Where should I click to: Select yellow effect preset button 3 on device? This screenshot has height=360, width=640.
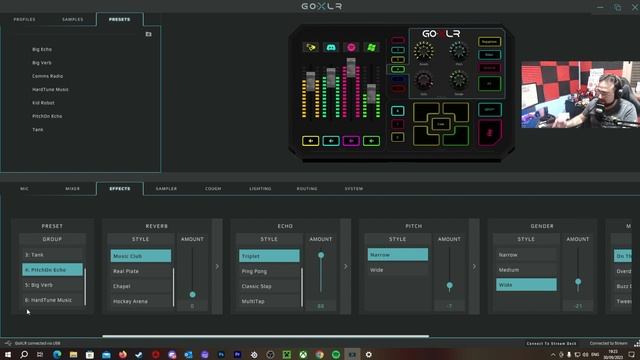click(x=398, y=60)
